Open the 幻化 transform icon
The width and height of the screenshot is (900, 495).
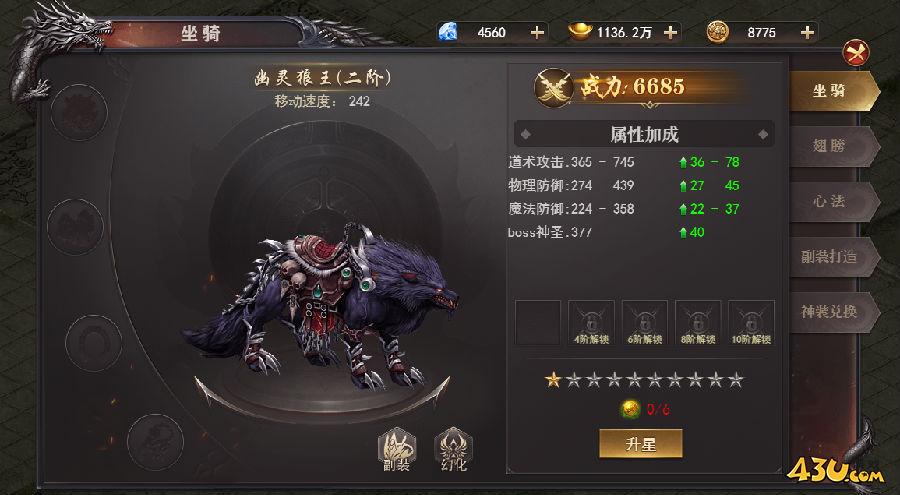(x=453, y=450)
